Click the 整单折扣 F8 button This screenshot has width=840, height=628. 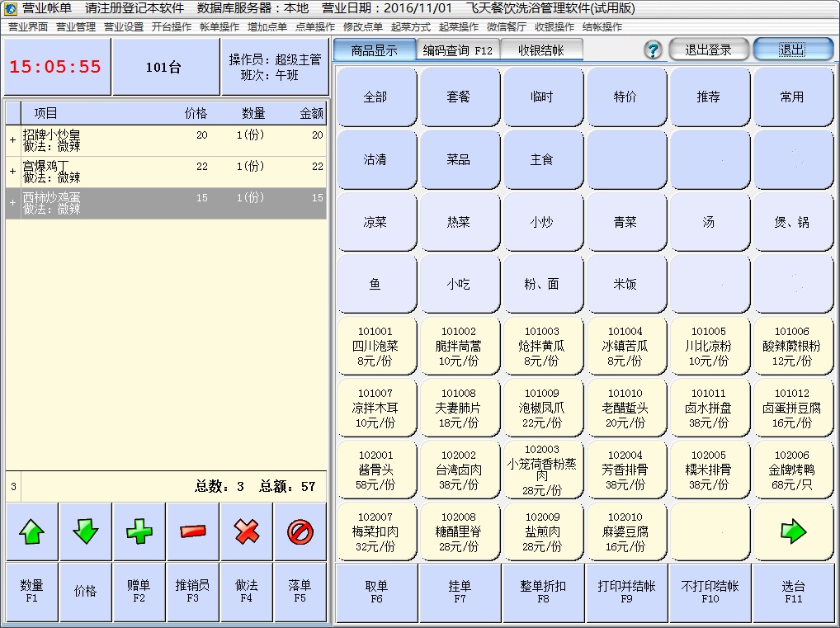[542, 593]
